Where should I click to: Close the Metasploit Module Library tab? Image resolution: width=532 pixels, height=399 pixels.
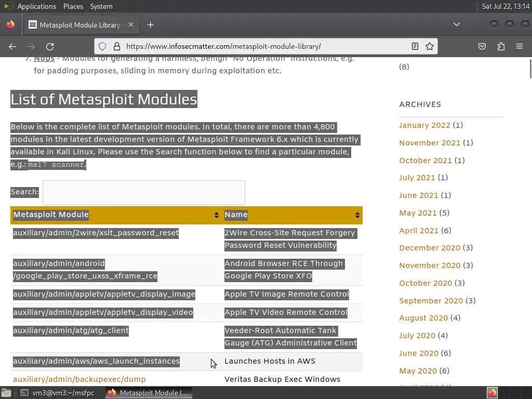pos(131,25)
